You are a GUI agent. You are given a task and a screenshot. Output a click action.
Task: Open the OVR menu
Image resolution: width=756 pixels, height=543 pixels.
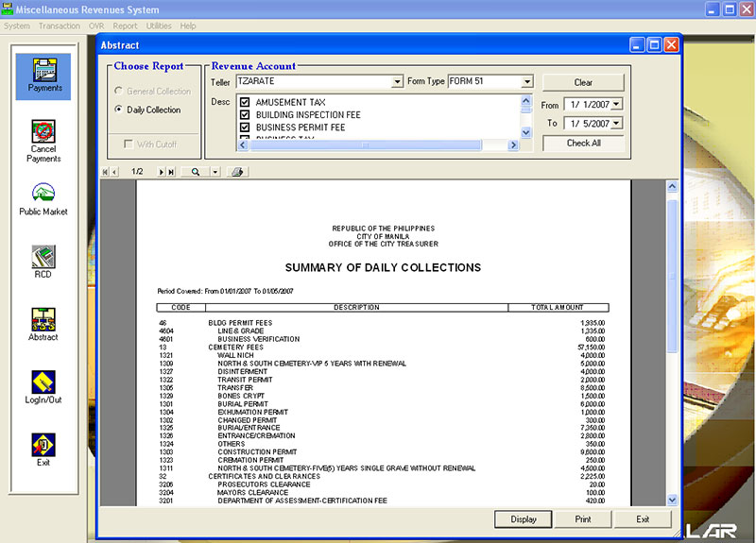pyautogui.click(x=96, y=26)
